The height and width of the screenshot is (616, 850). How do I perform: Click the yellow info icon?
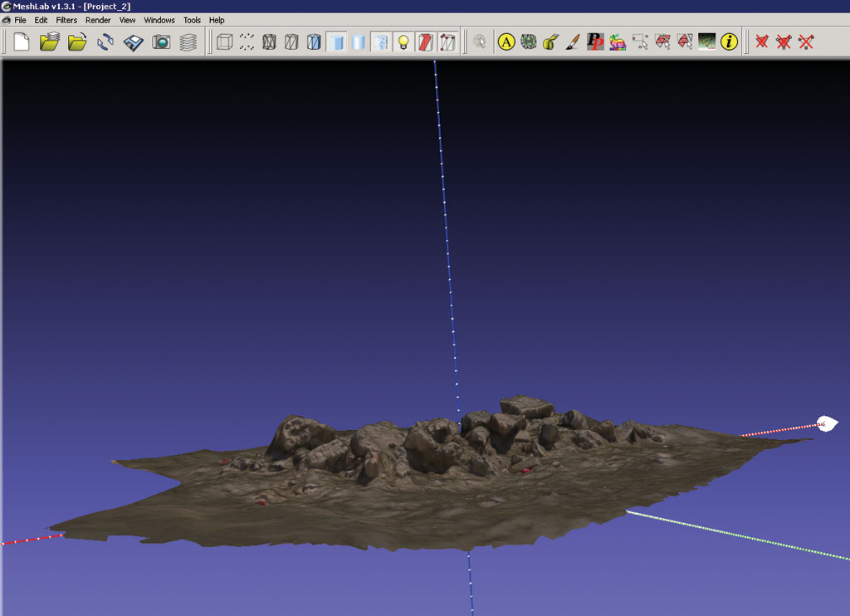tap(729, 42)
